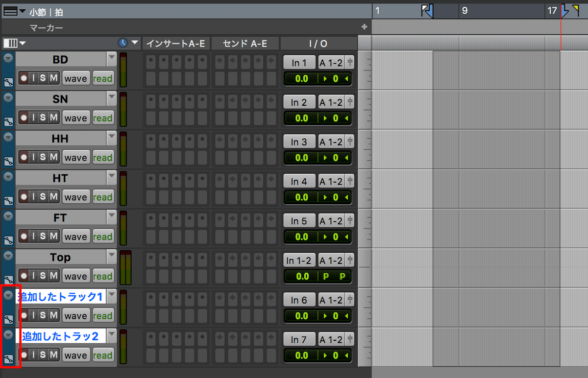Viewport: 588px width, 378px height.
Task: Open FT track options circle menu
Action: click(8, 216)
